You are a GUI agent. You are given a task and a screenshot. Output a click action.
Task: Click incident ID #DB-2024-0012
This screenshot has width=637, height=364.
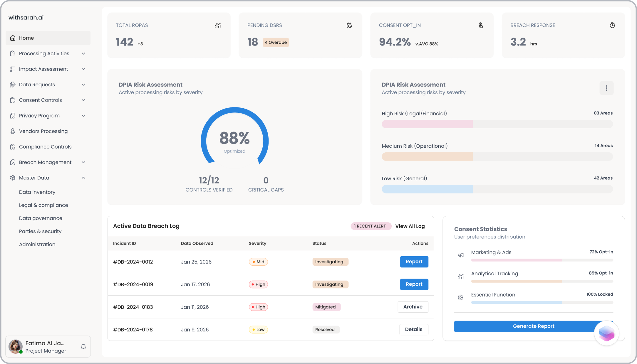coord(133,262)
